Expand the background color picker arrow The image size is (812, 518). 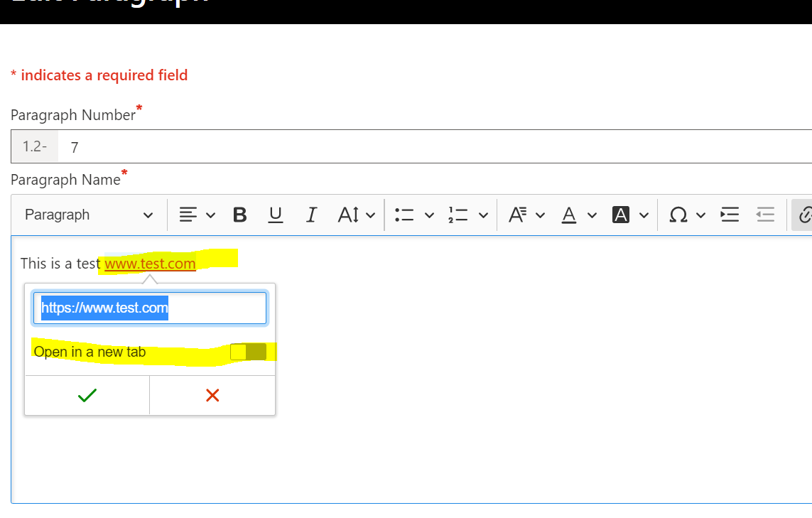[x=644, y=215]
